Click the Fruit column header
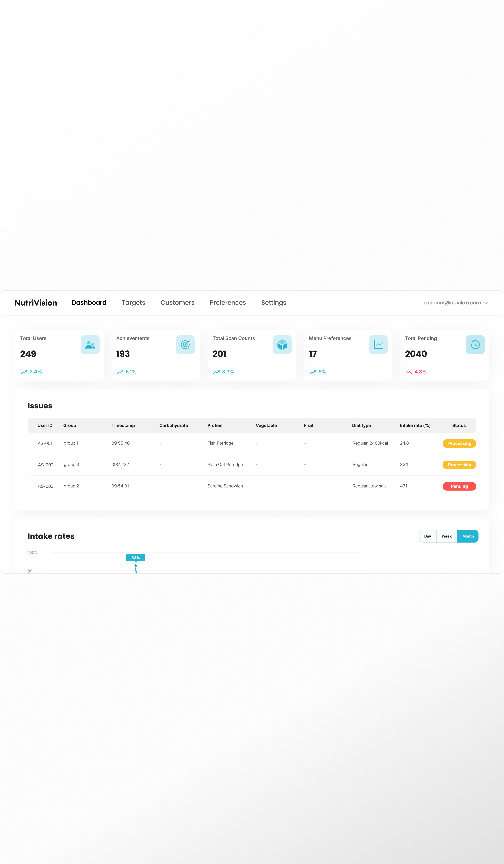 (x=309, y=426)
